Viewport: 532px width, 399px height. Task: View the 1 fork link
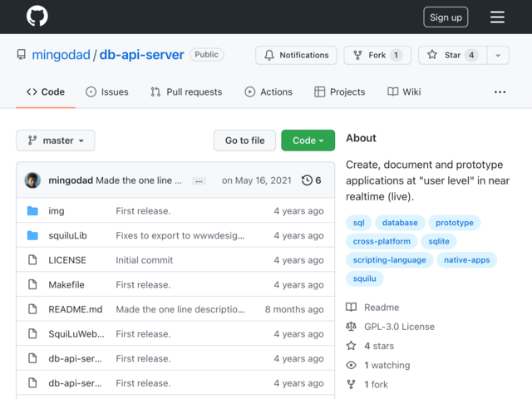(x=376, y=385)
